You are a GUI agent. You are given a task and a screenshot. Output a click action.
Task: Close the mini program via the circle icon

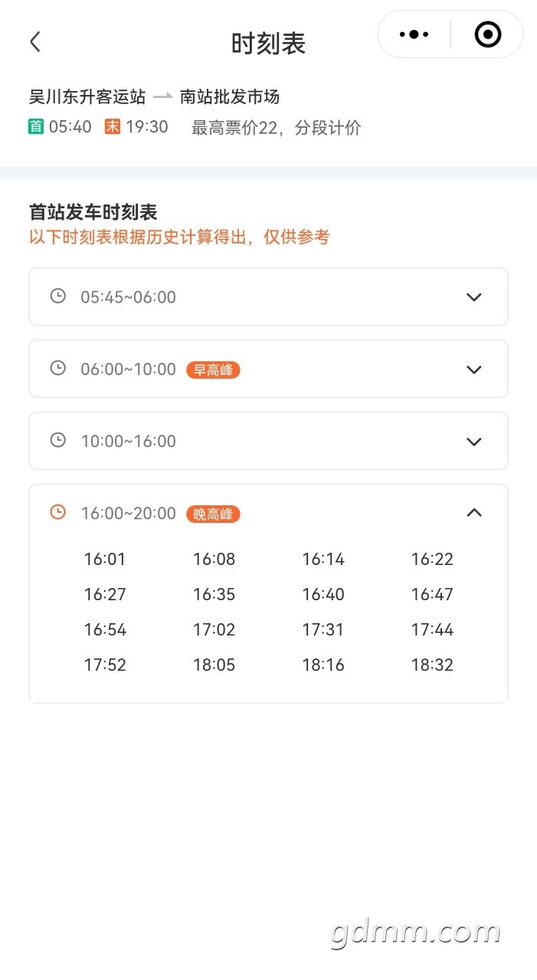488,34
